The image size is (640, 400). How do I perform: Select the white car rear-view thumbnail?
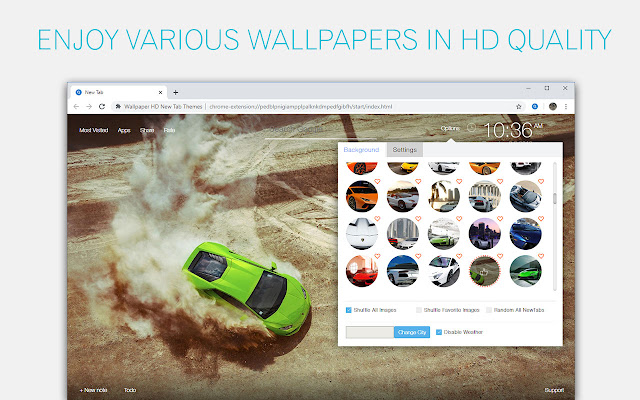pos(402,271)
